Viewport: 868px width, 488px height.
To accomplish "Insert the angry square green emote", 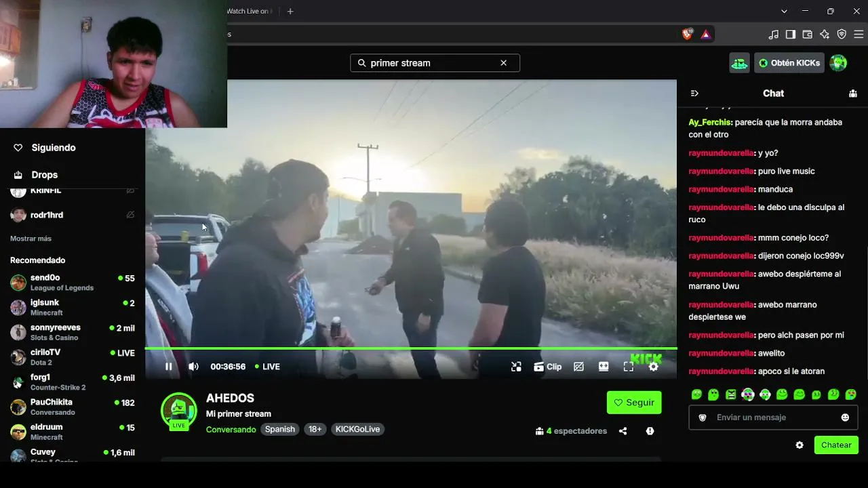I will pos(730,394).
